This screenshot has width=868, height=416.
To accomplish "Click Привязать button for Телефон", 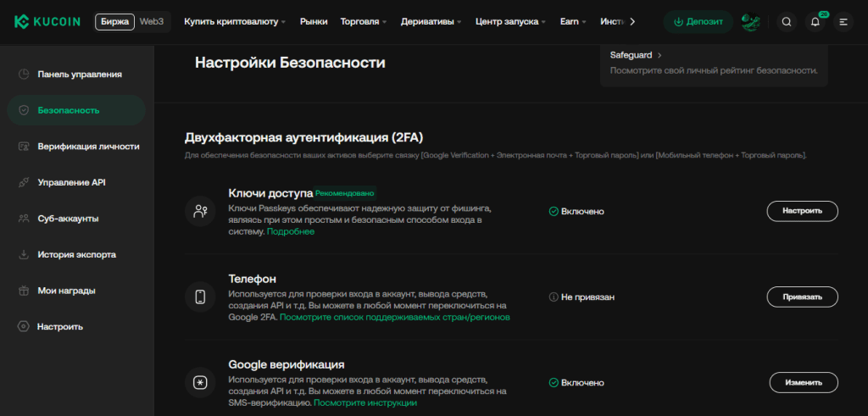I will tap(802, 297).
